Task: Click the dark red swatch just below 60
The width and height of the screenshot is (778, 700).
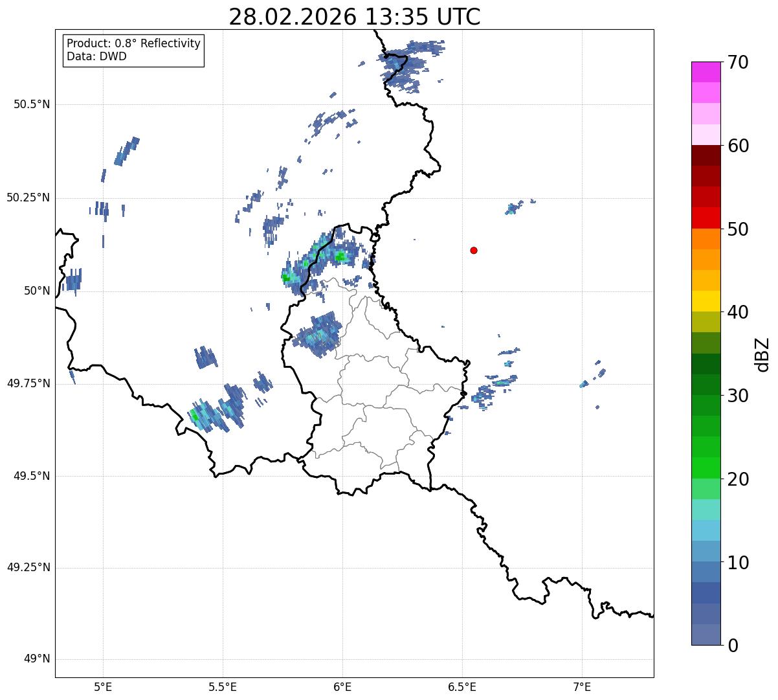Action: click(x=706, y=155)
